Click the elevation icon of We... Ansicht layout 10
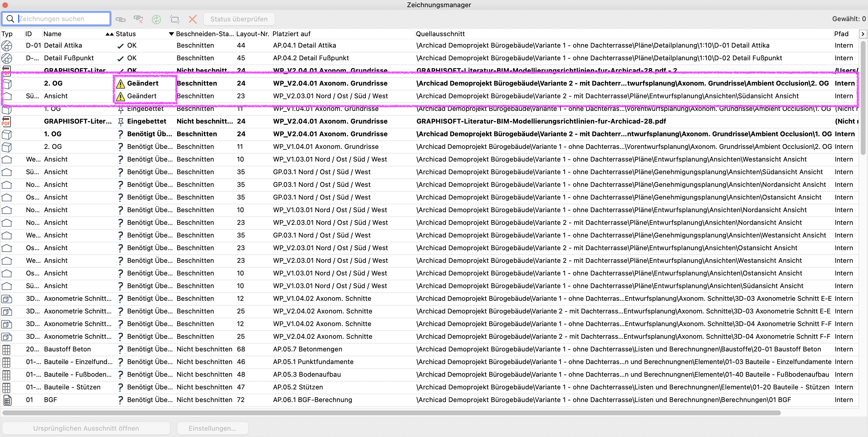This screenshot has height=437, width=868. pyautogui.click(x=7, y=160)
